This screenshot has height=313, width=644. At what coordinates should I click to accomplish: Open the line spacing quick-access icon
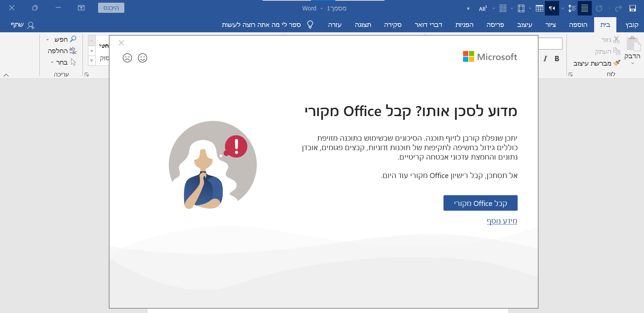click(x=572, y=8)
